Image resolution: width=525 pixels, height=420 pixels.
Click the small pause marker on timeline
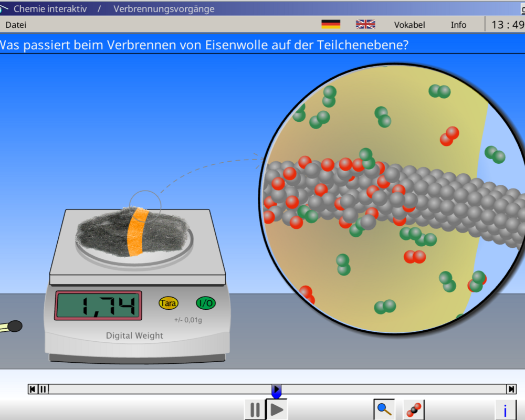pyautogui.click(x=44, y=389)
